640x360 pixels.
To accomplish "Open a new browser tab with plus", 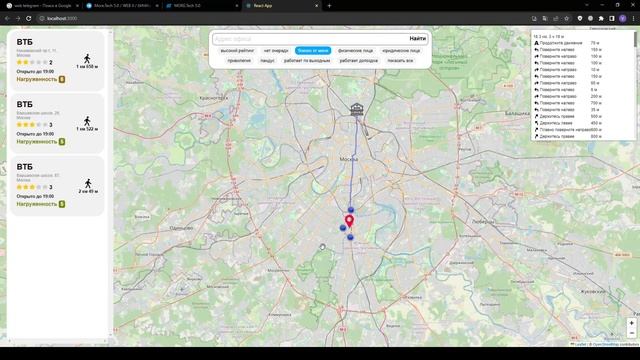I will click(329, 6).
